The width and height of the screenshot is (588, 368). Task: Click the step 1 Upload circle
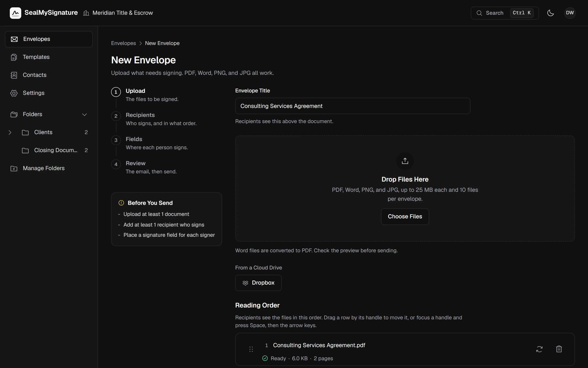click(116, 92)
